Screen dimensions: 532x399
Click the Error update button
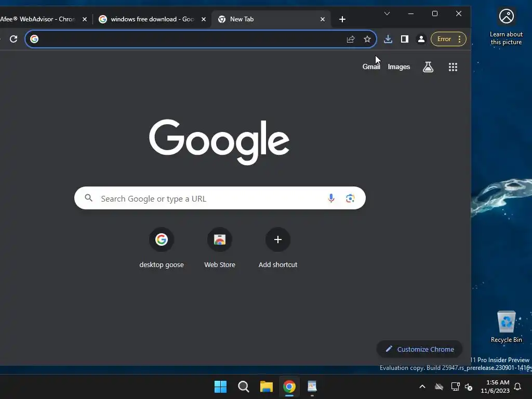click(448, 39)
